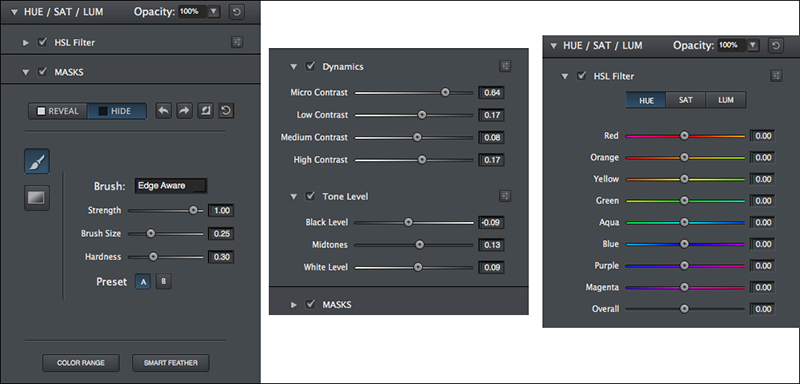Collapse HUE / SAT / LUM header above hue sliders
This screenshot has width=800, height=384.
click(554, 46)
